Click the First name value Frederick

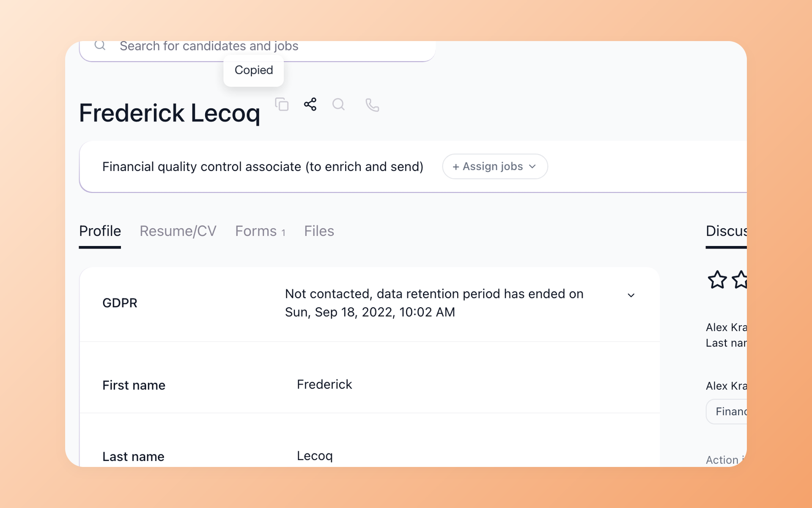pos(324,384)
